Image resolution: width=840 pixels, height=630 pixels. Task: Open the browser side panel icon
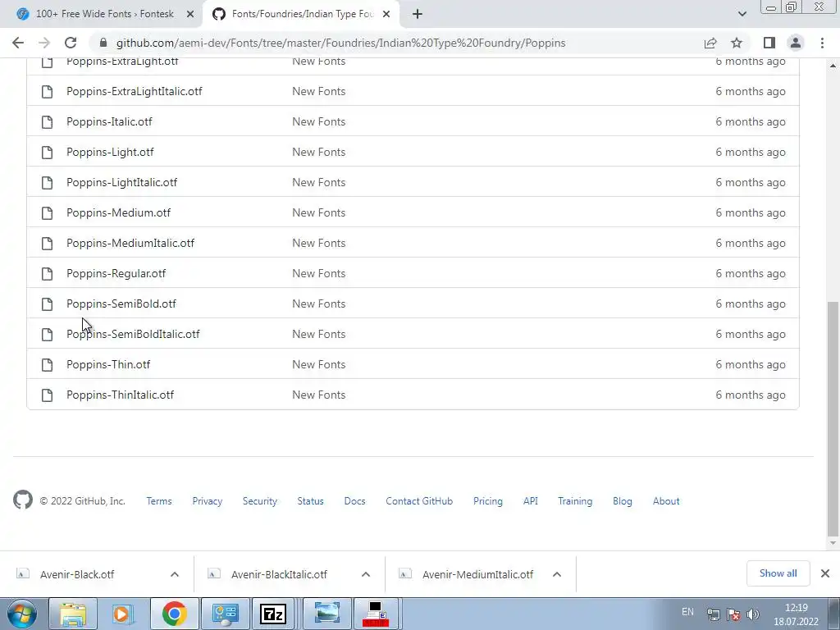769,43
